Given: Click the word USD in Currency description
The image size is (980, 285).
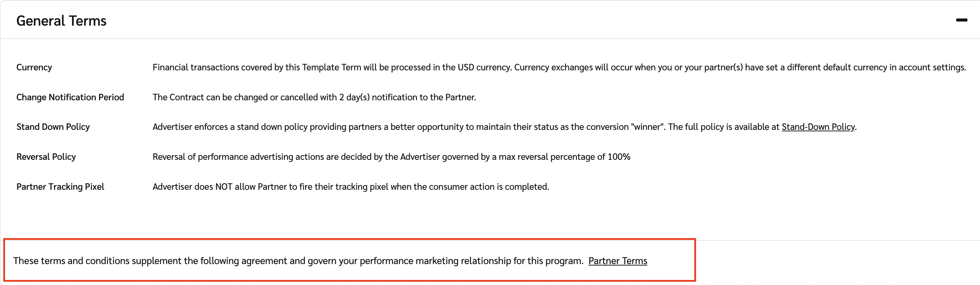Looking at the screenshot, I should point(465,67).
